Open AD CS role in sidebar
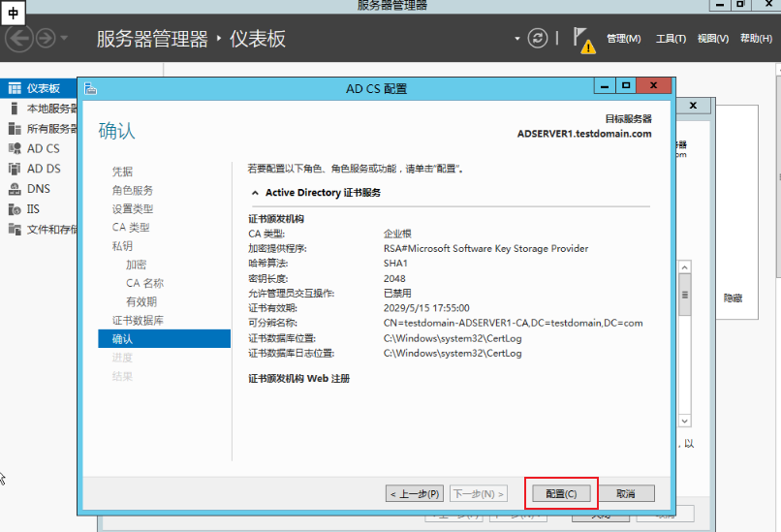 (x=43, y=148)
